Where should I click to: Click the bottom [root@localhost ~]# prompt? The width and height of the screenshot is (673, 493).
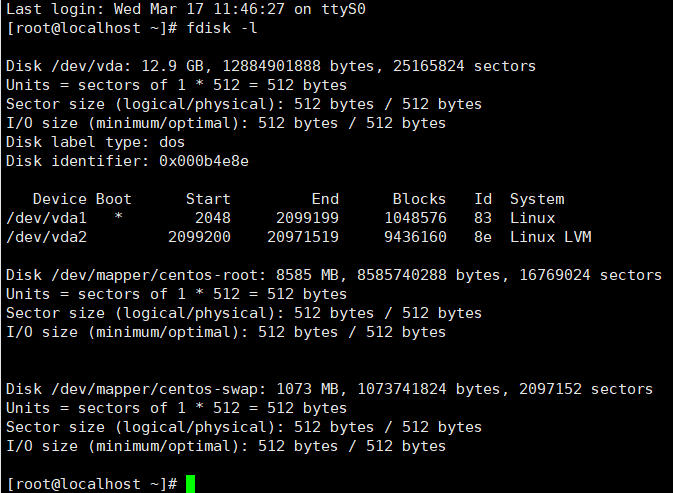92,484
